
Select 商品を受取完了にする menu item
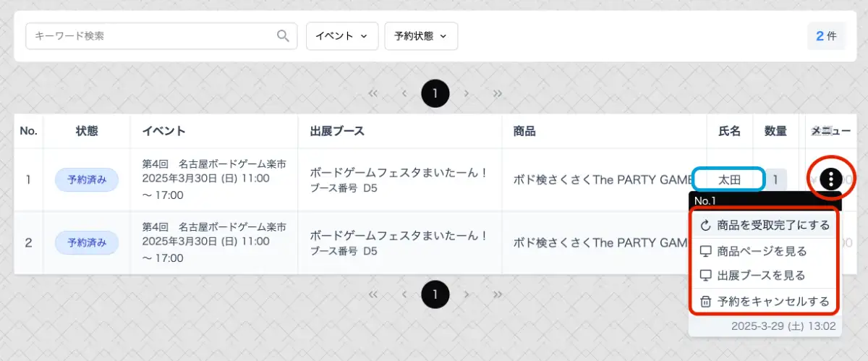[765, 225]
